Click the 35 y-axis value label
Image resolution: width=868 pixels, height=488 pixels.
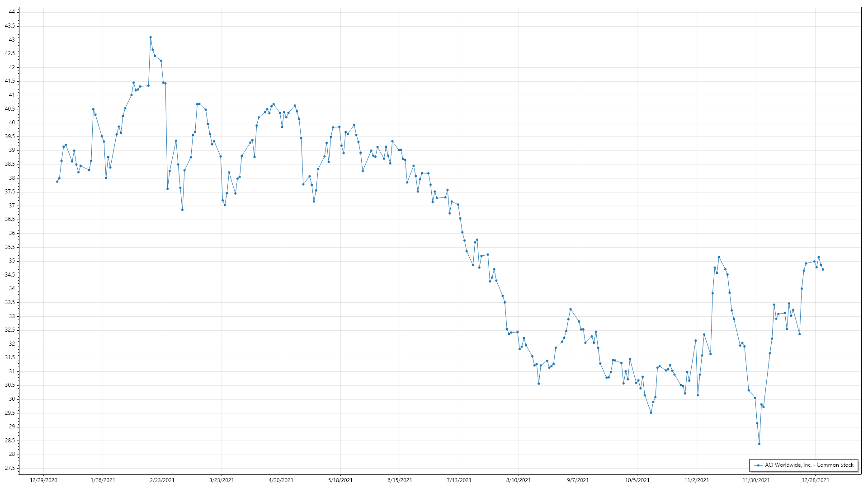pyautogui.click(x=12, y=261)
